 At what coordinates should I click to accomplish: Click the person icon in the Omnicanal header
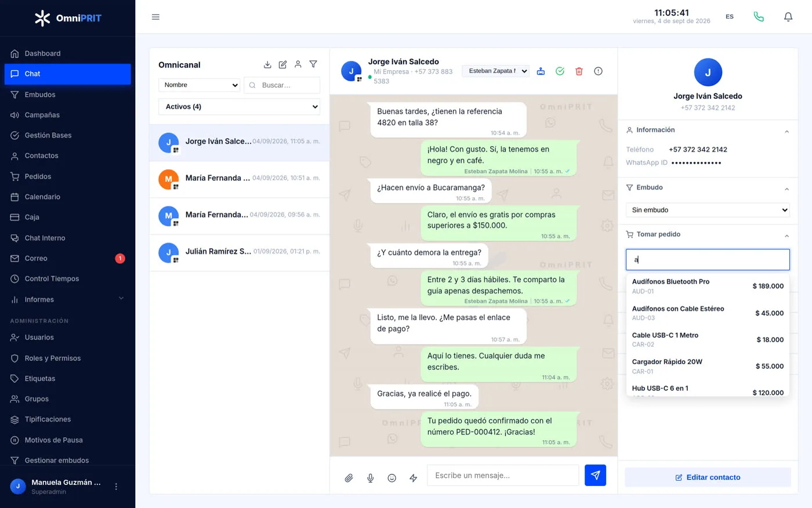tap(298, 64)
